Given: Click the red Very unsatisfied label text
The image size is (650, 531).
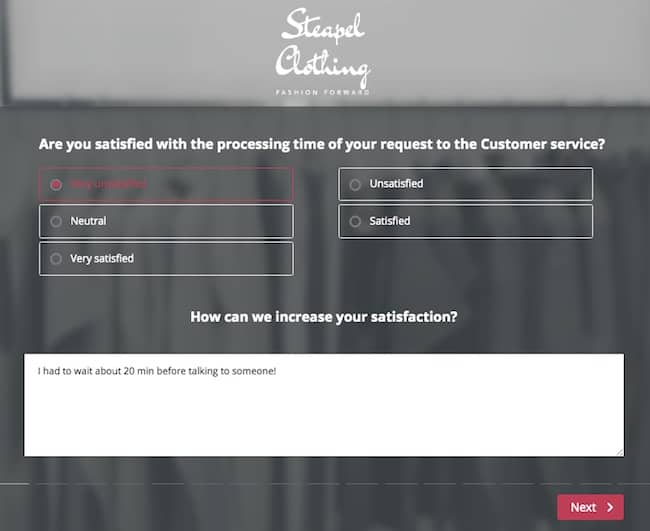Looking at the screenshot, I should coord(108,184).
